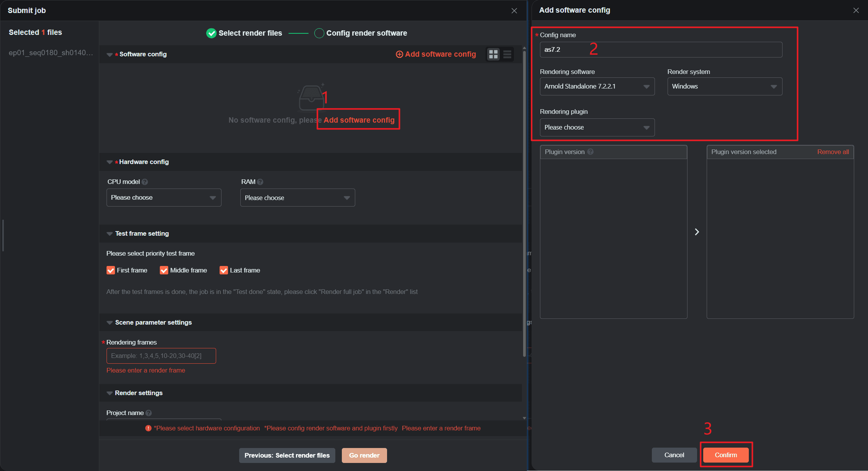The height and width of the screenshot is (471, 868).
Task: Click the Rendering frames input field
Action: [161, 356]
